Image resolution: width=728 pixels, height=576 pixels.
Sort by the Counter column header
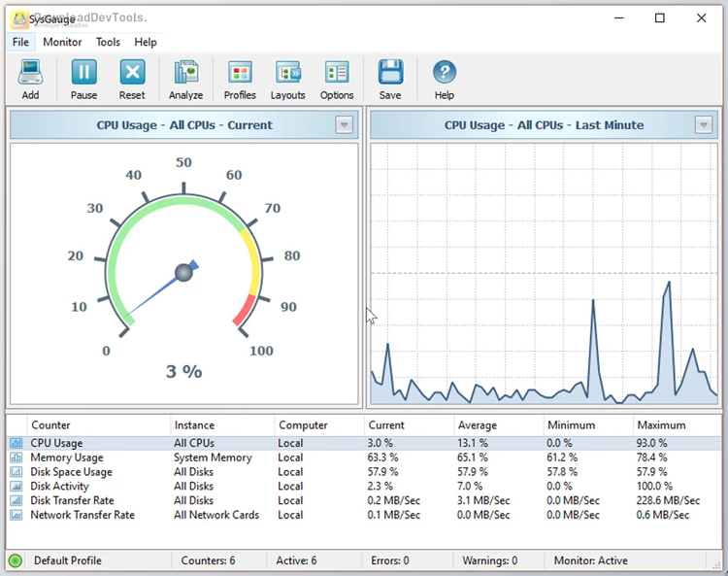[x=99, y=425]
